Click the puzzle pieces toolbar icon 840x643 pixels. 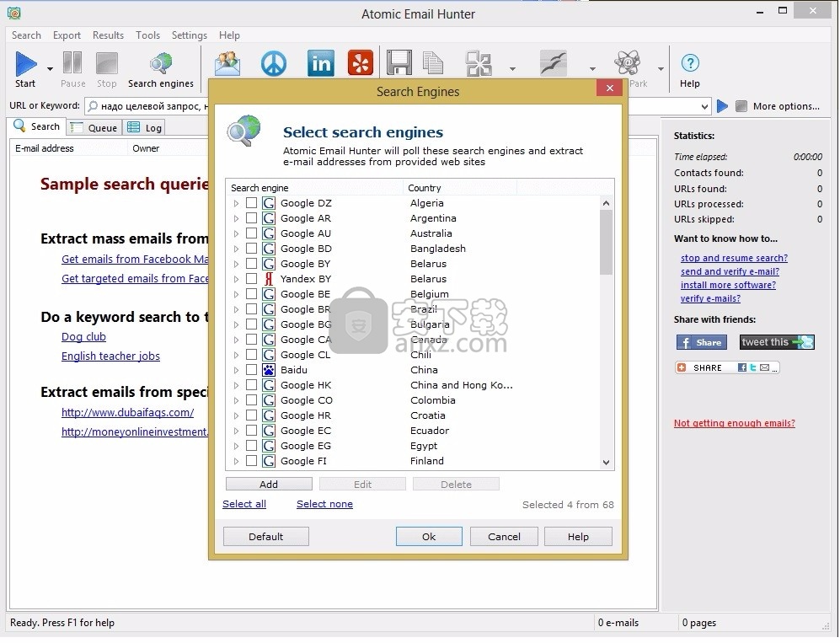479,64
